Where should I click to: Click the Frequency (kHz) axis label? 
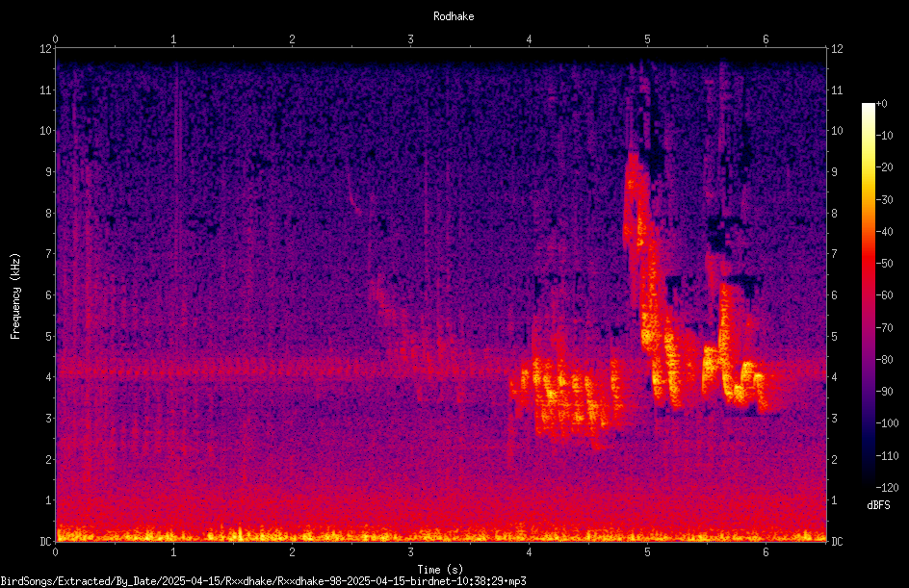15,296
